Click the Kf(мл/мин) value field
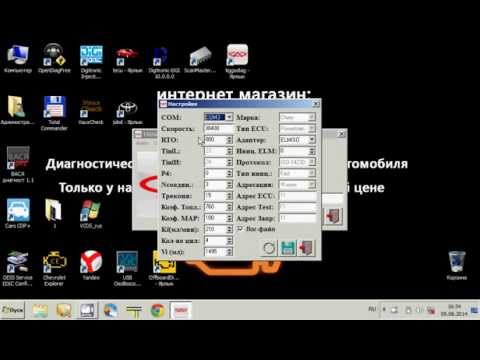The height and width of the screenshot is (360, 480). pyautogui.click(x=215, y=229)
